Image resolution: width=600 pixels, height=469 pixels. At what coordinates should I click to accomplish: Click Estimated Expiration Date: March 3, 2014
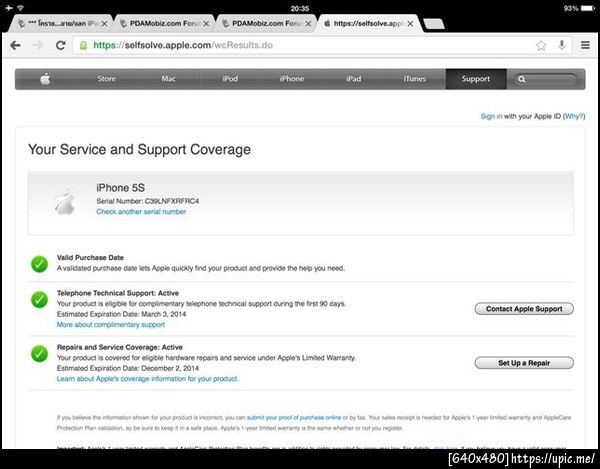point(121,314)
